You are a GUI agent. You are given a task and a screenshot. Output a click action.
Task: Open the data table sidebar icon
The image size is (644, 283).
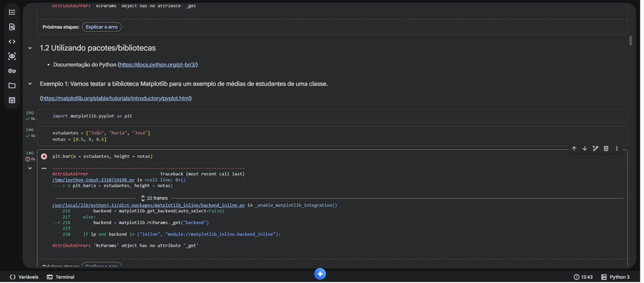pyautogui.click(x=12, y=100)
